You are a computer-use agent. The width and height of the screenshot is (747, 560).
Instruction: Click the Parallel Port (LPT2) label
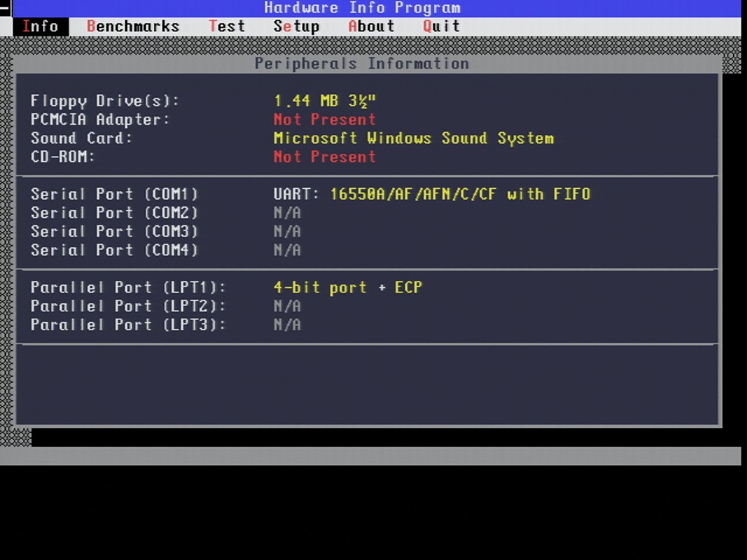(x=128, y=306)
